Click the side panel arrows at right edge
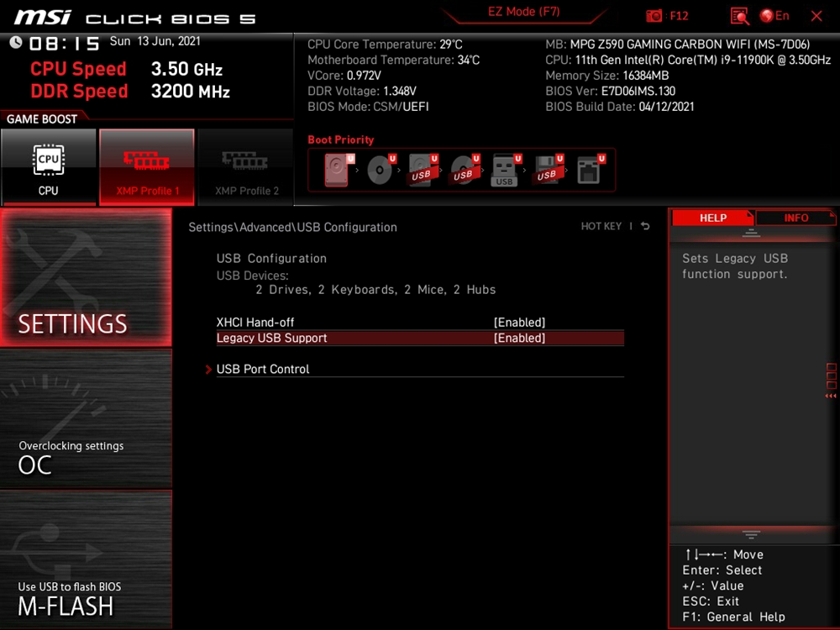The height and width of the screenshot is (630, 840). click(831, 396)
